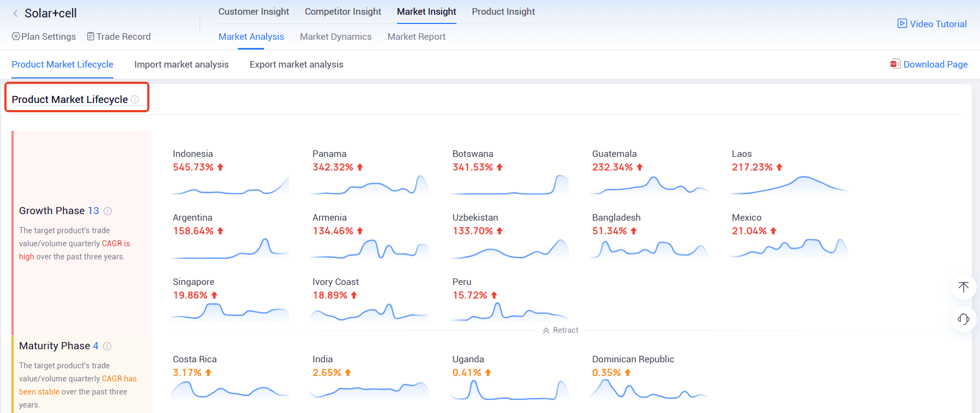Open Market Report sub-tab
This screenshot has height=413, width=980.
pos(416,37)
